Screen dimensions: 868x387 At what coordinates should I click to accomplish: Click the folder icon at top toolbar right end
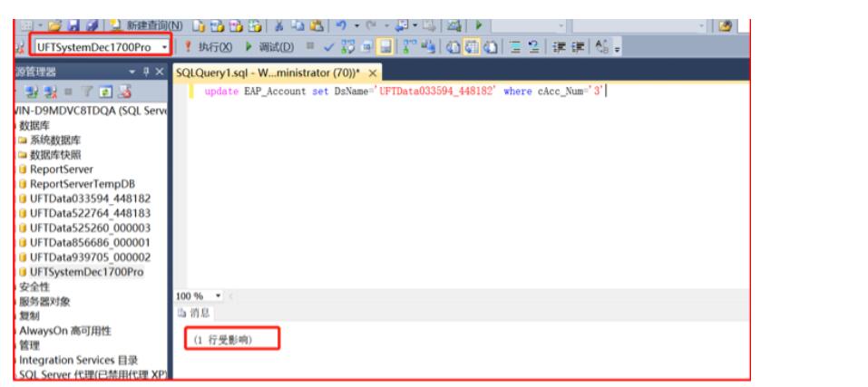coord(726,26)
